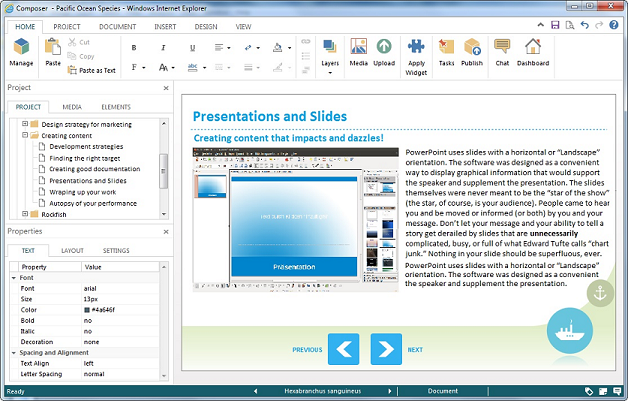Select Wraping up your work page
Screen dimensions: 628x401
click(x=83, y=192)
